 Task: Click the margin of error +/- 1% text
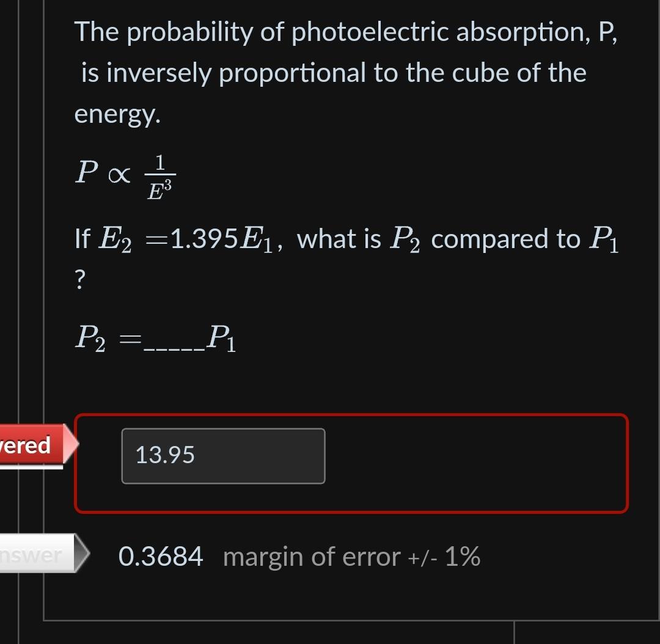[351, 556]
